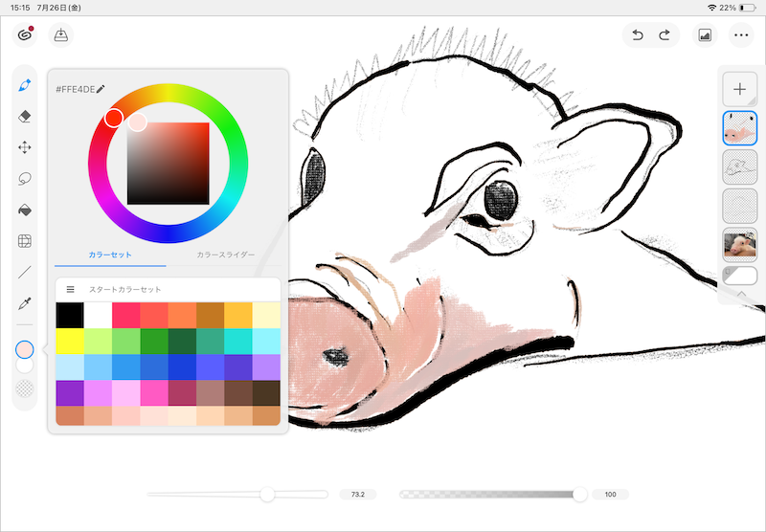Pick the hot pink swatch
The height and width of the screenshot is (532, 766).
click(x=154, y=393)
